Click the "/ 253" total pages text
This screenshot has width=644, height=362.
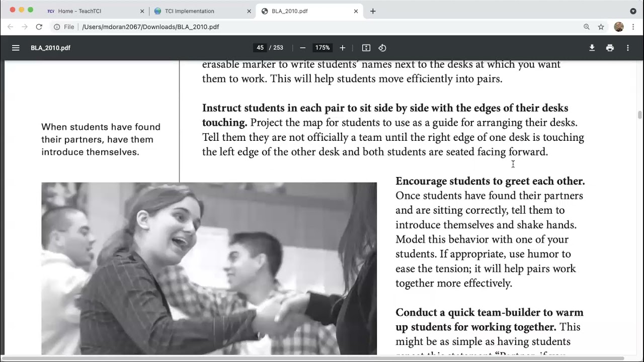[x=276, y=48]
